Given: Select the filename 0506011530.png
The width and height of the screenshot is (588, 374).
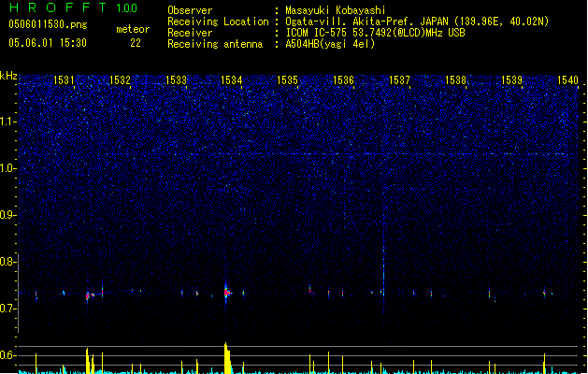Looking at the screenshot, I should [48, 24].
